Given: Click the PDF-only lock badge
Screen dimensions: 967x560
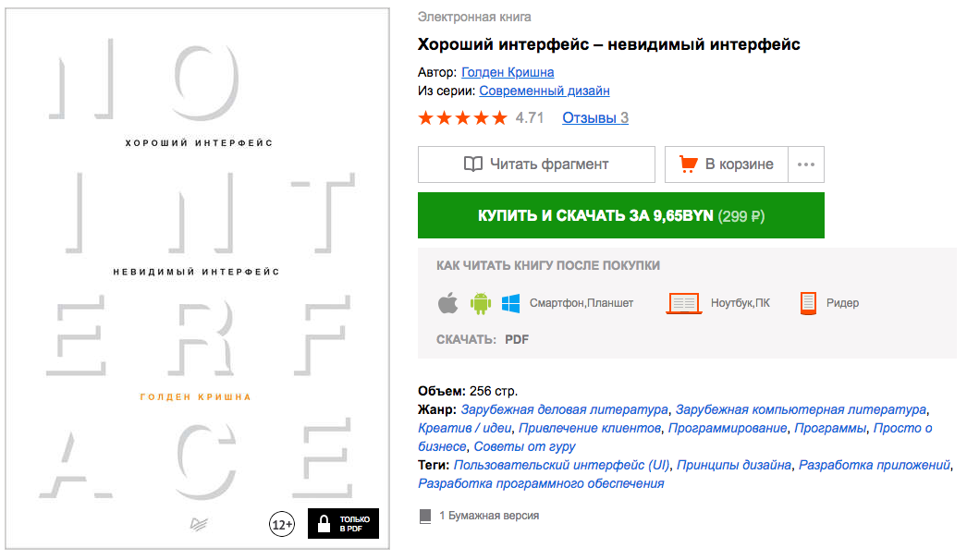Looking at the screenshot, I should point(343,524).
